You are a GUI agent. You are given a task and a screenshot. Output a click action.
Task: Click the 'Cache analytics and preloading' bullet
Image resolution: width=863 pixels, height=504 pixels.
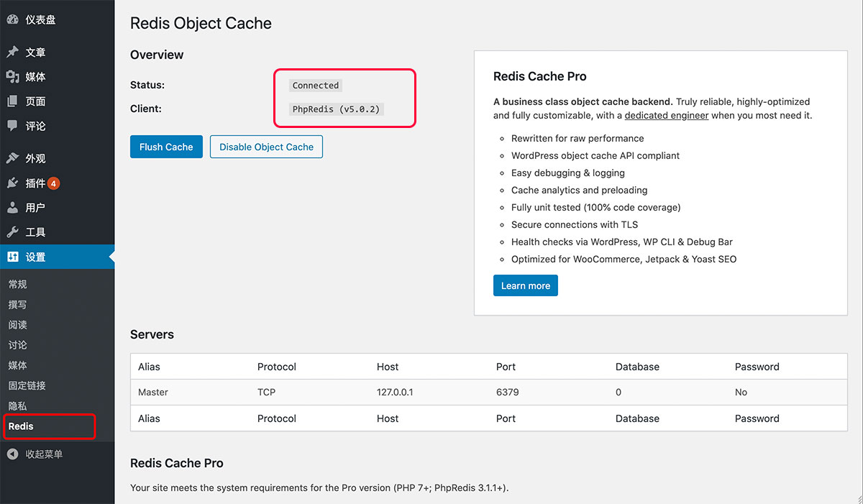pos(579,190)
